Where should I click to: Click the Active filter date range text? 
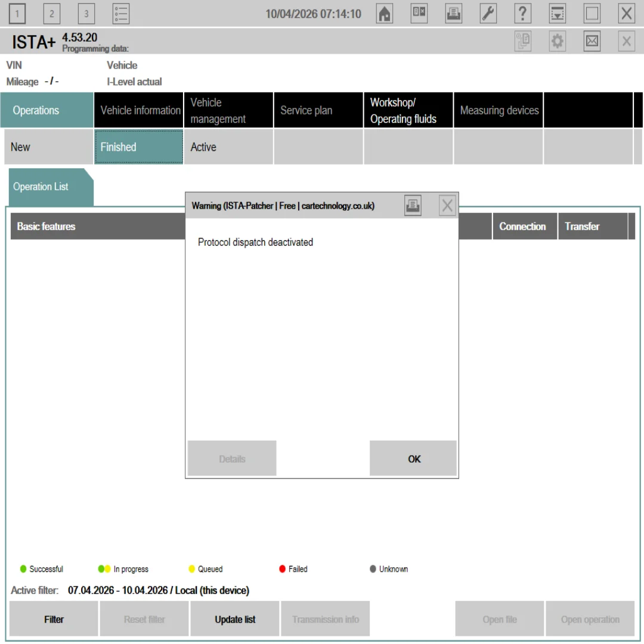coord(159,590)
